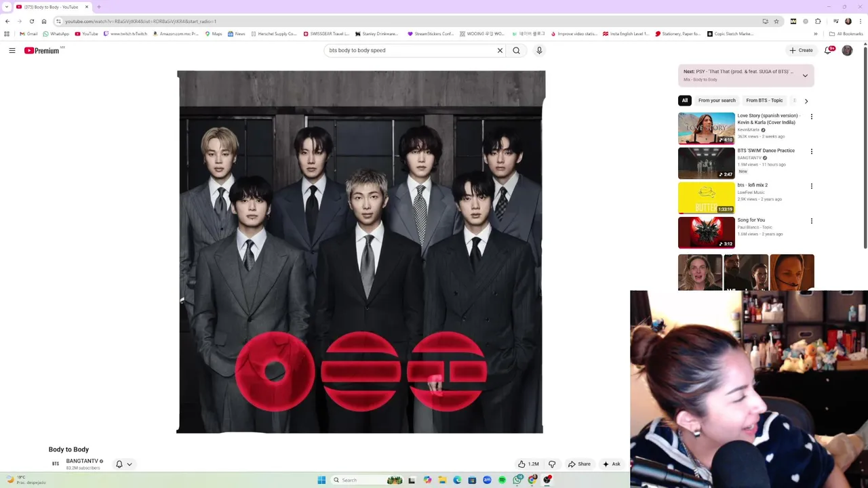
Task: Open Zoom from taskbar
Action: [487, 480]
